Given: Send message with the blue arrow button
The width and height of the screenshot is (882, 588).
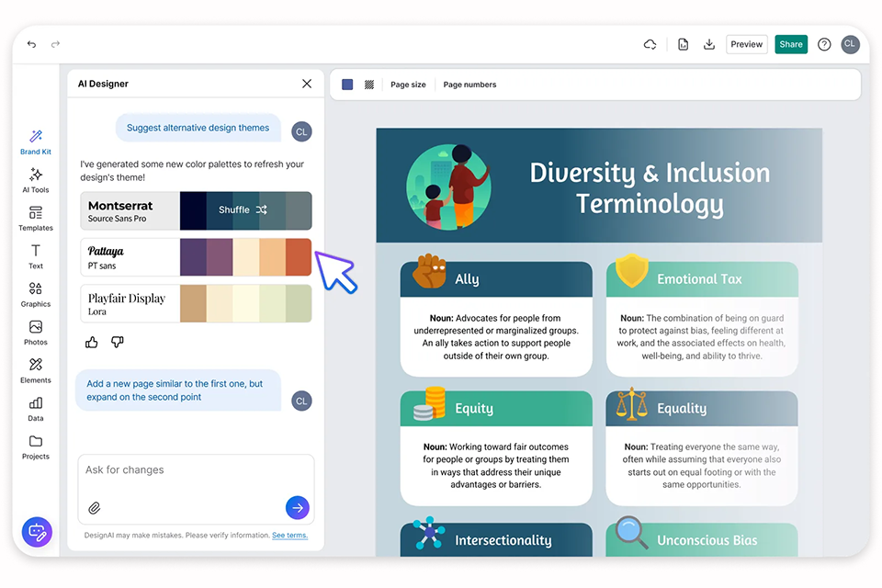Looking at the screenshot, I should (x=298, y=507).
